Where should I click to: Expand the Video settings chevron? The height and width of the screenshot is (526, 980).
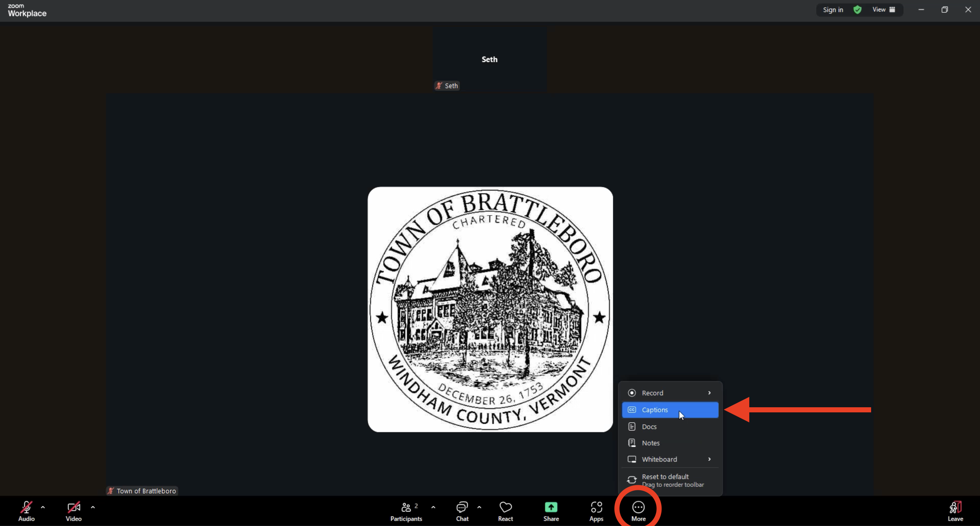coord(93,507)
